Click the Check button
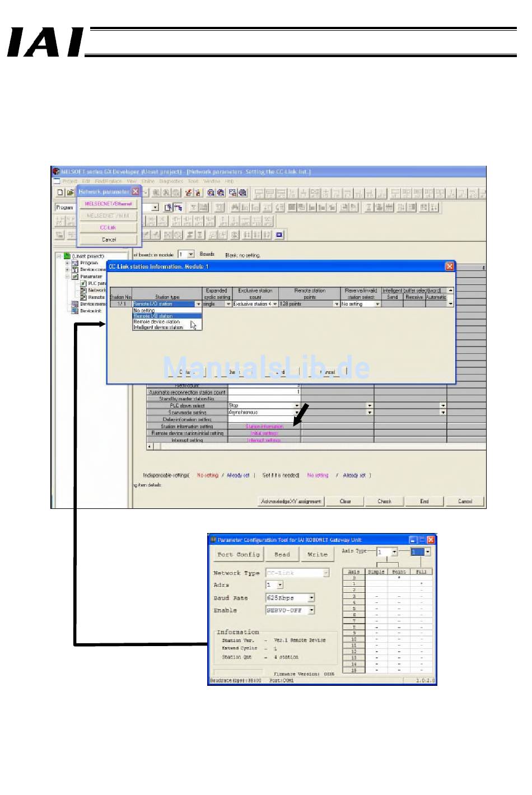 point(385,501)
